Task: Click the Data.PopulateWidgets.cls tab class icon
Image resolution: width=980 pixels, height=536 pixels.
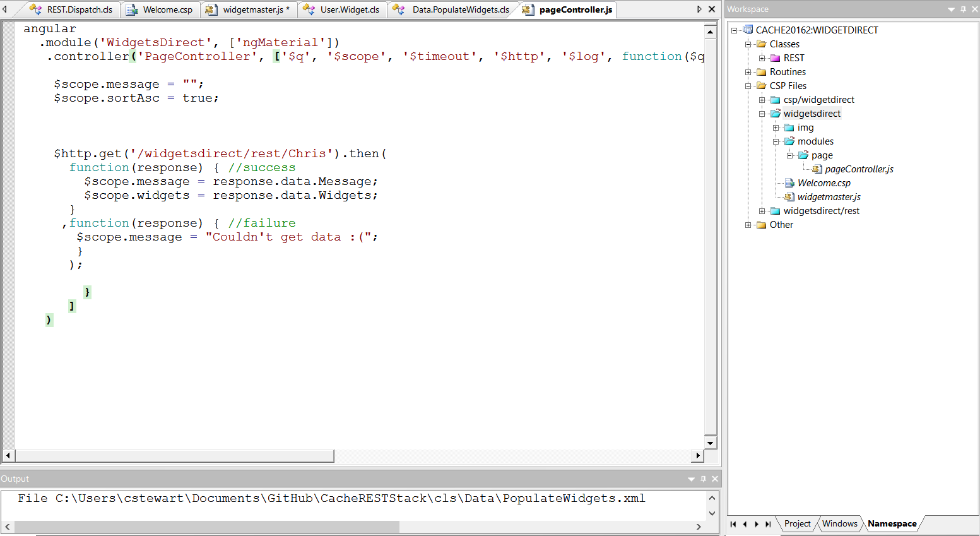Action: (x=398, y=9)
